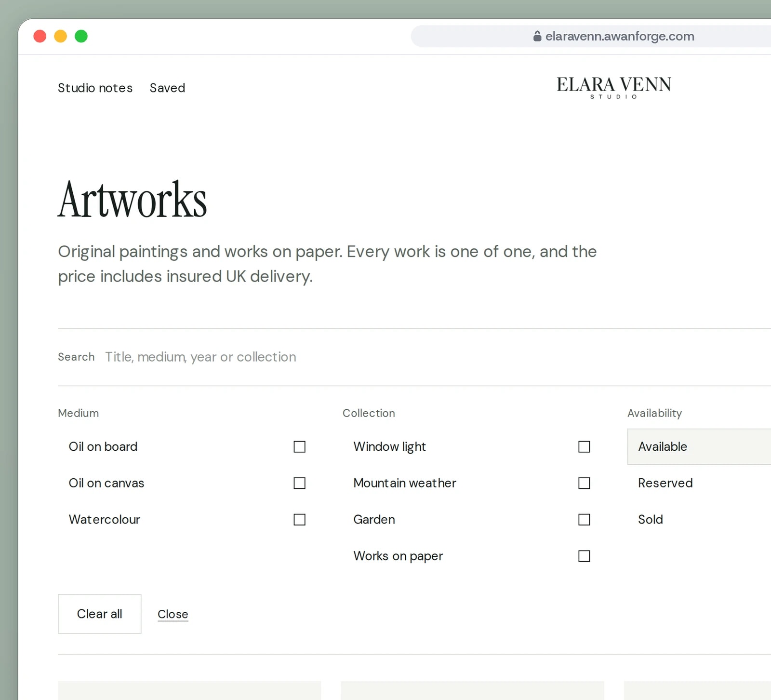Toggle the Works on paper checkbox
This screenshot has height=700, width=771.
tap(584, 556)
